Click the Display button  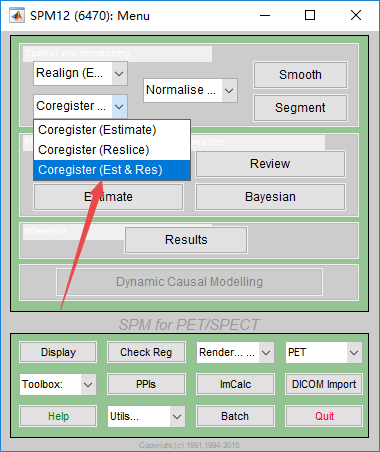pos(58,352)
